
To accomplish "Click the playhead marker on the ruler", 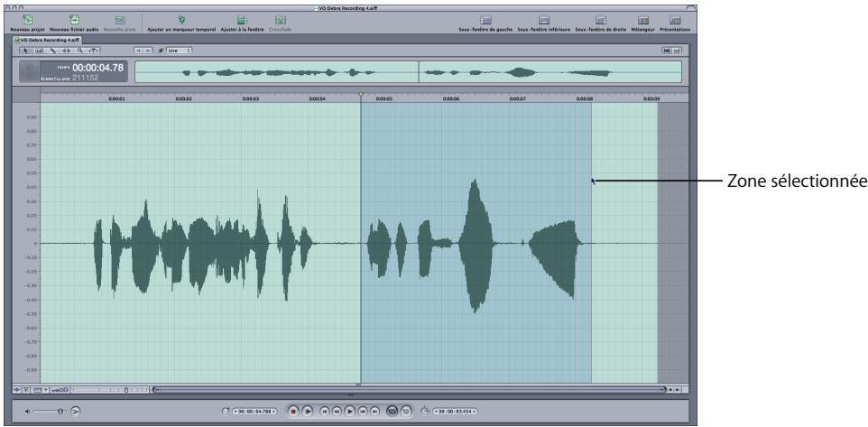I will [x=361, y=96].
